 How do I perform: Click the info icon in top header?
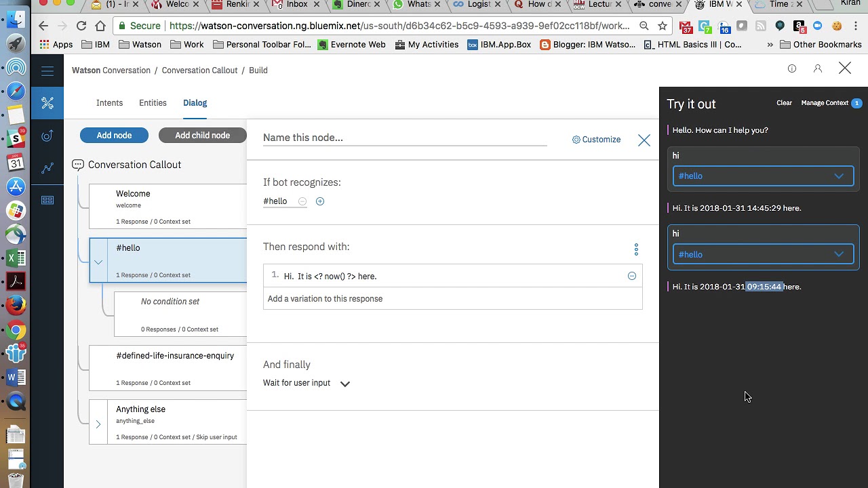[791, 68]
